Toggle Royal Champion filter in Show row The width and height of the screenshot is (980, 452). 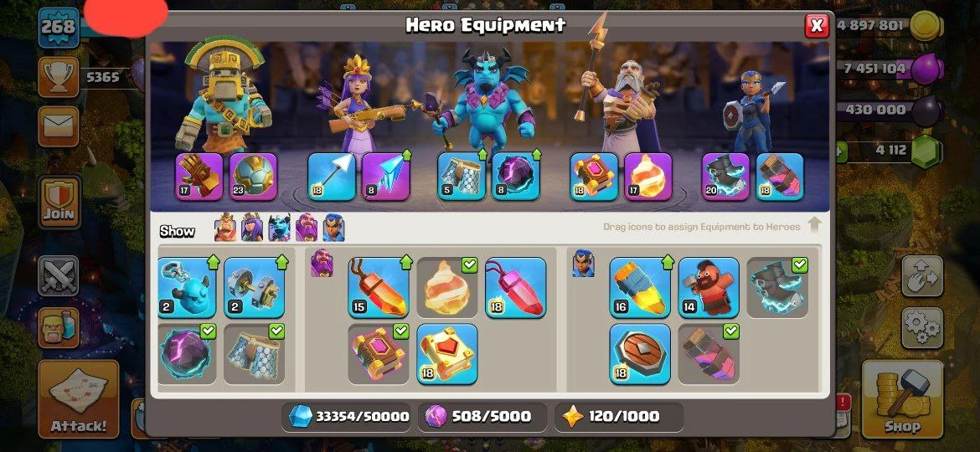333,228
